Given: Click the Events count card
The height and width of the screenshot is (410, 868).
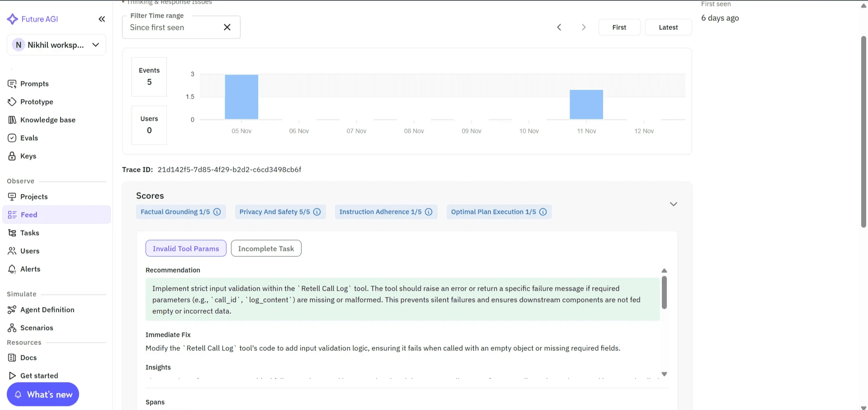Looking at the screenshot, I should [149, 77].
